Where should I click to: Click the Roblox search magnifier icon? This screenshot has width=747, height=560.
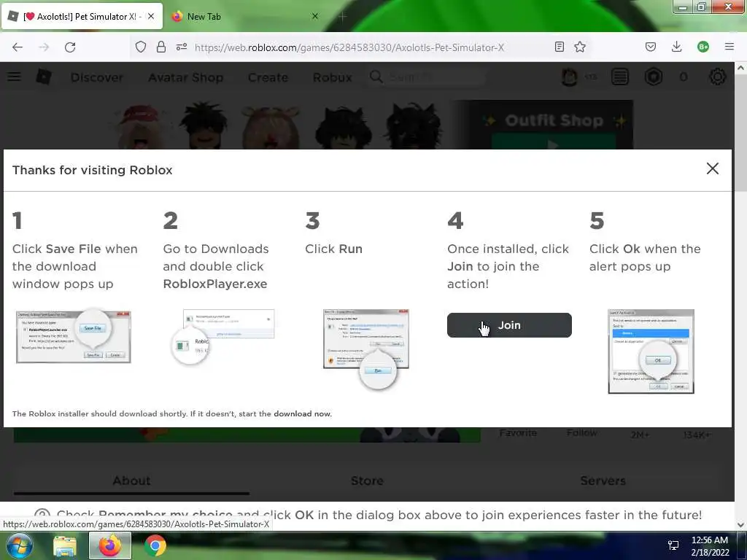click(376, 77)
